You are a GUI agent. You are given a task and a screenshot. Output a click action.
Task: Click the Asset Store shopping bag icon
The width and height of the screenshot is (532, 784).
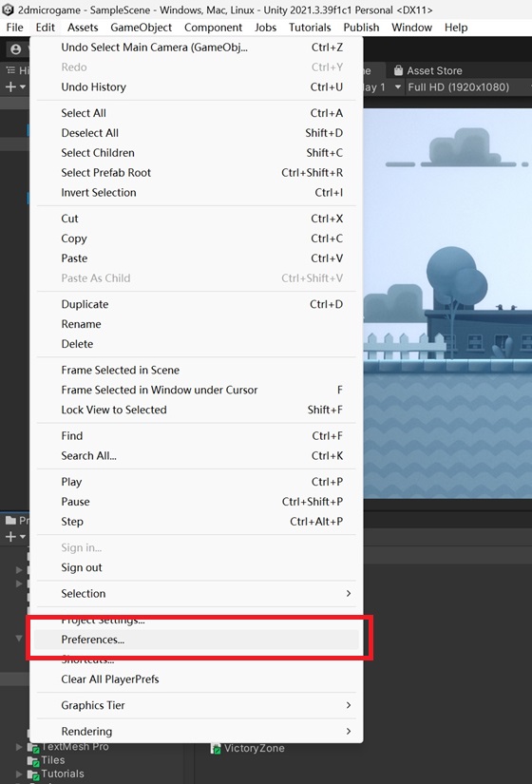point(398,70)
